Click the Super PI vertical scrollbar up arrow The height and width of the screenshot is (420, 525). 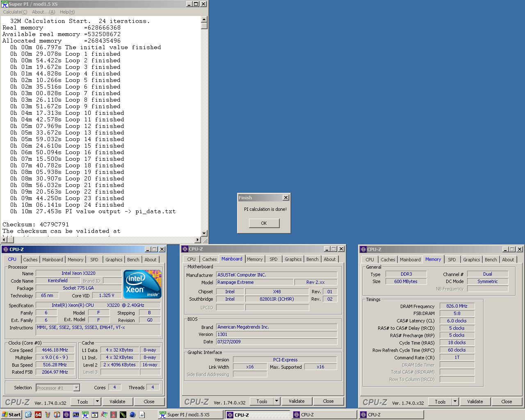point(204,19)
